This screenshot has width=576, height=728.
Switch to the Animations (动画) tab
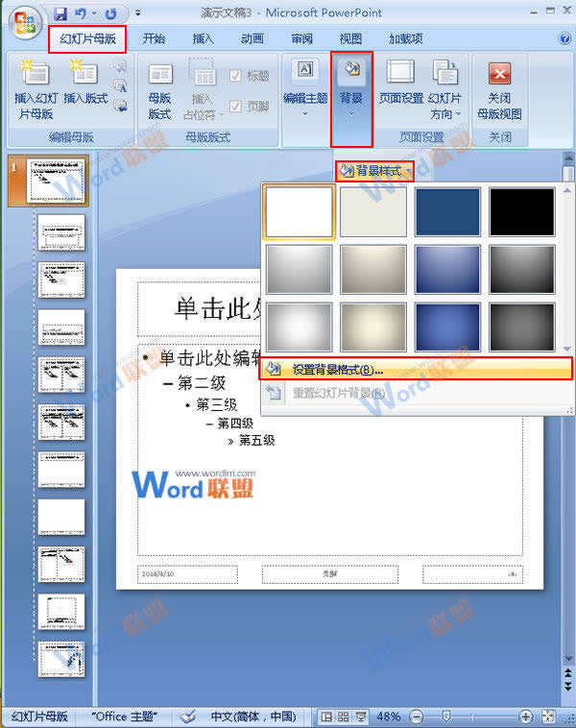(x=252, y=38)
